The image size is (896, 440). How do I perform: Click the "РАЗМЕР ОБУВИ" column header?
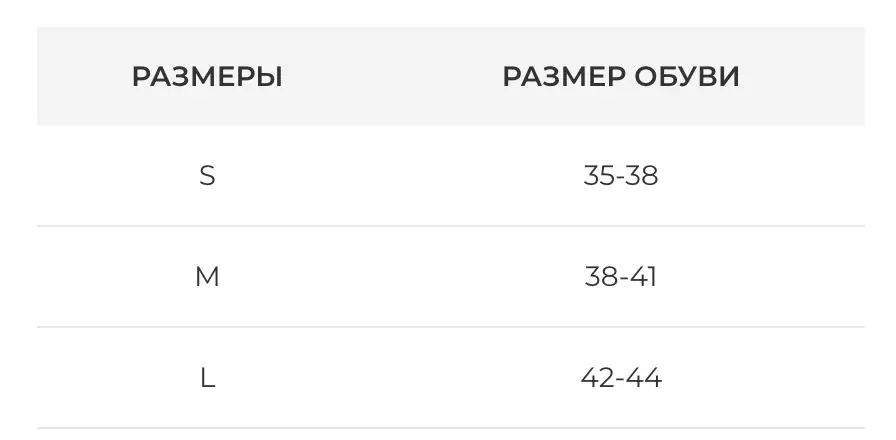621,77
